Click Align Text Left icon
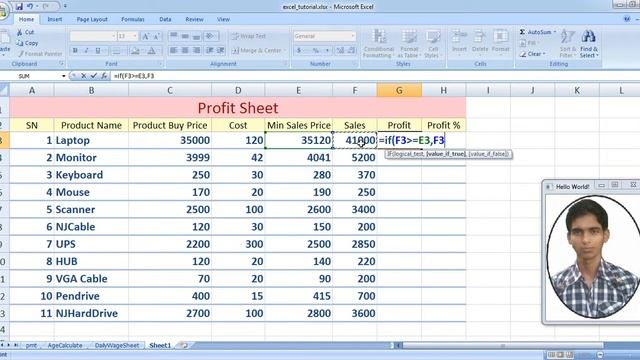The height and width of the screenshot is (360, 640). (173, 51)
